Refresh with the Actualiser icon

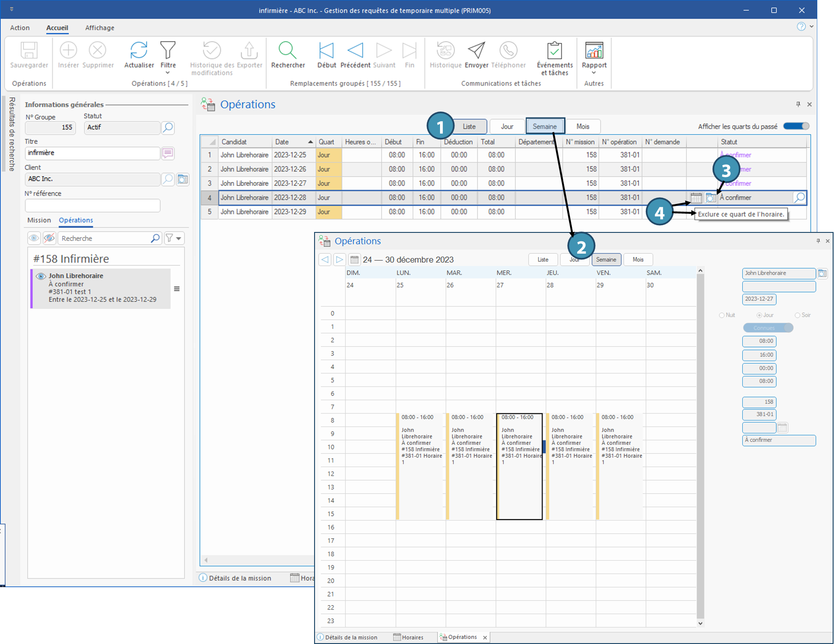point(139,50)
